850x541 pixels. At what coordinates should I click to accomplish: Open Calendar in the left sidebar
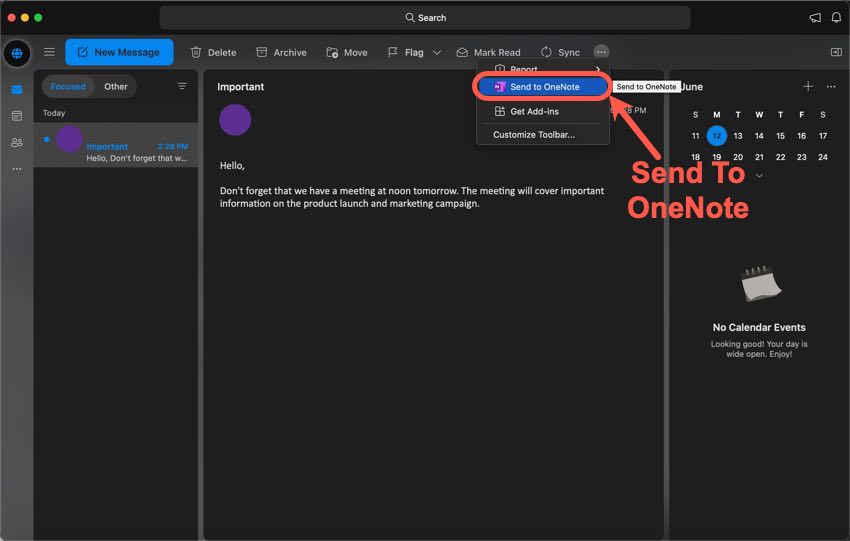point(17,115)
